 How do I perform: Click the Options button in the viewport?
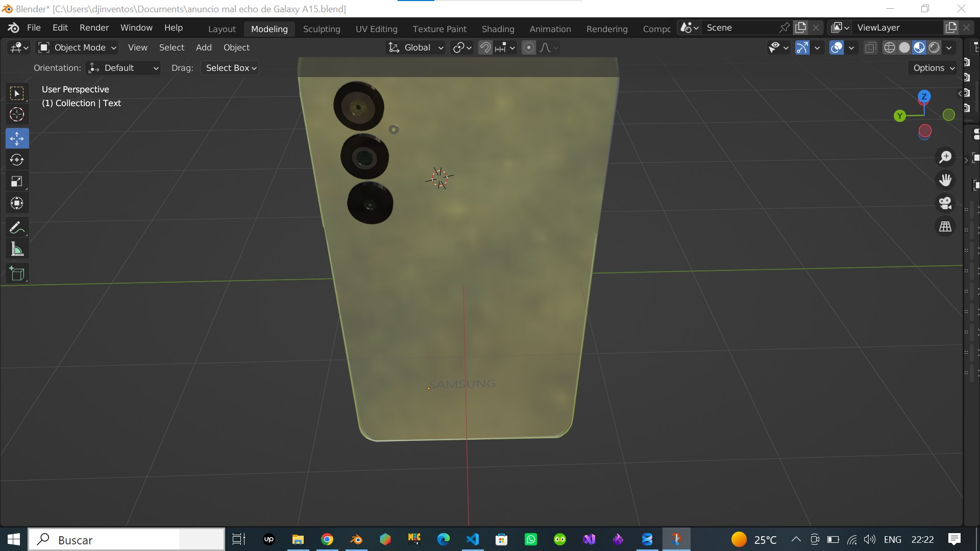point(933,68)
